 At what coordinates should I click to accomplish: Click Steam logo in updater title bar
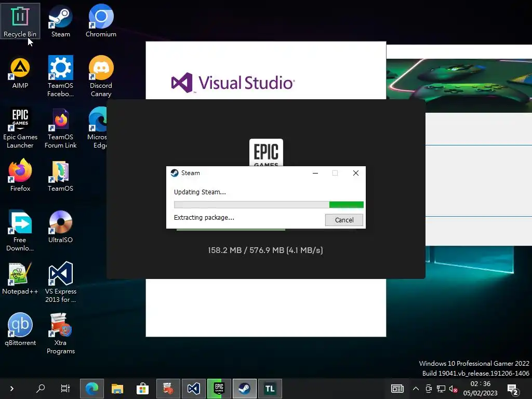[175, 173]
